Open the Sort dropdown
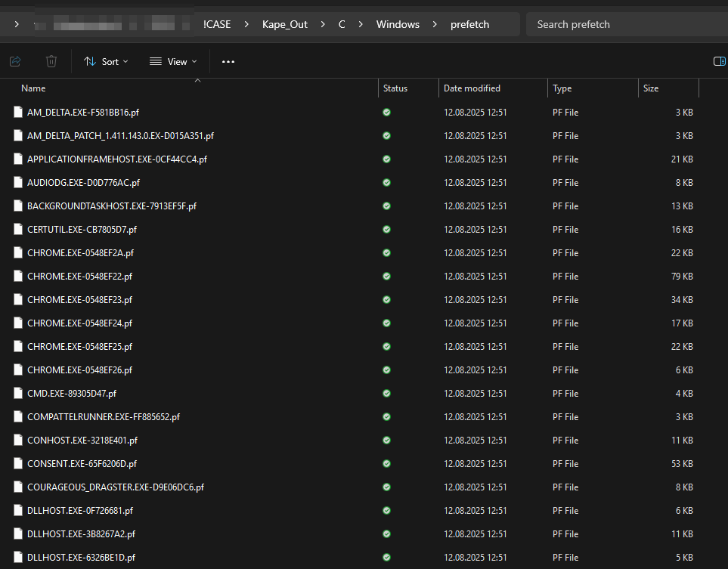Image resolution: width=728 pixels, height=569 pixels. click(106, 61)
